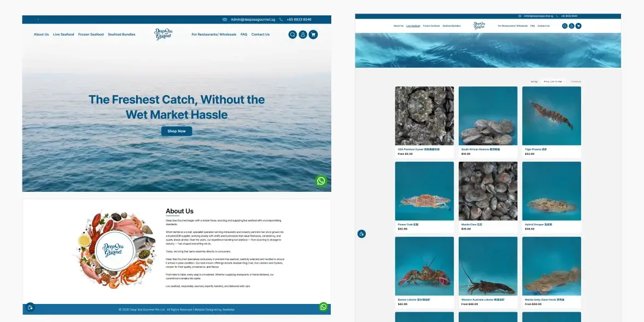This screenshot has height=322, width=644.
Task: Click the 'Manila Clam' product title
Action: pos(472,225)
